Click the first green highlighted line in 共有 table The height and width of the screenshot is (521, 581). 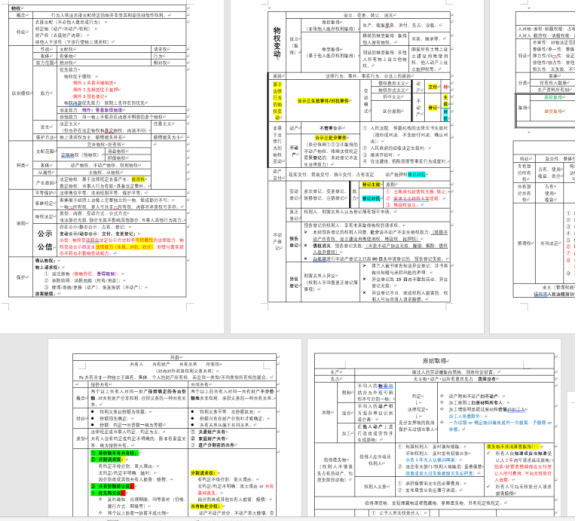point(114,453)
